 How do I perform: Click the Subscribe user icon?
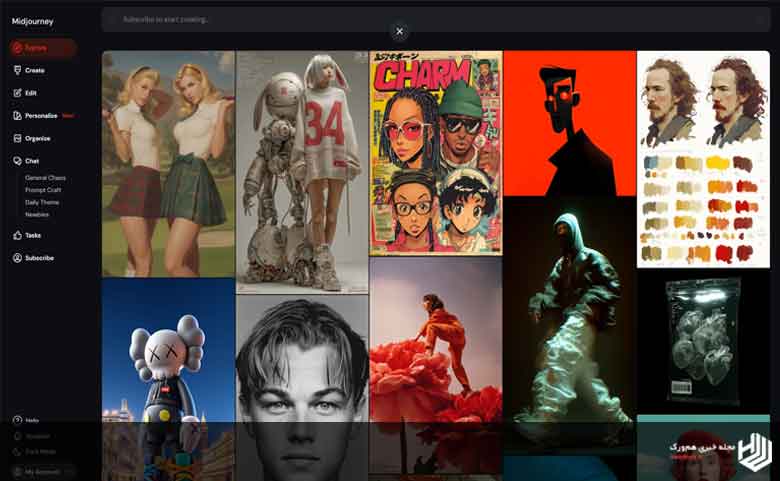(x=17, y=258)
